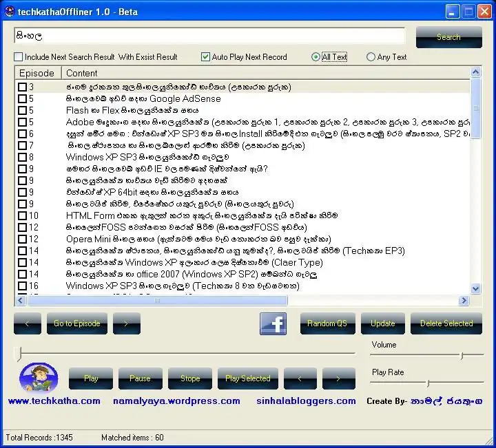496x448 pixels.
Task: Click the Random QS button
Action: (x=327, y=323)
